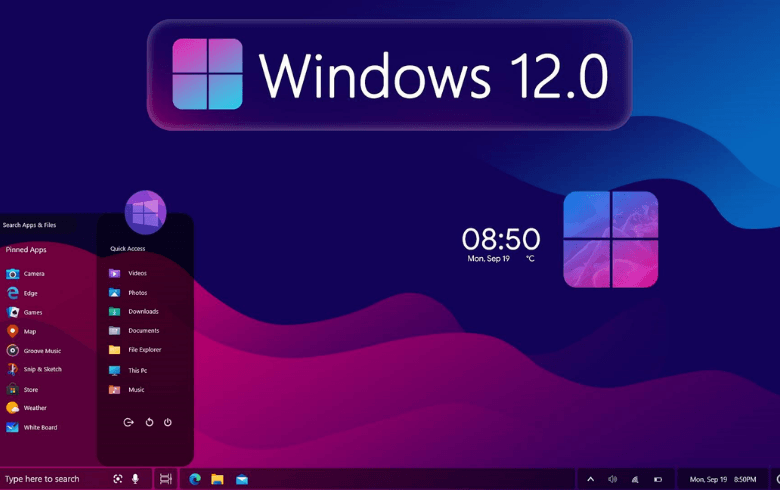Open Snip & Sketch
Screen dimensions: 780x490
tap(34, 370)
